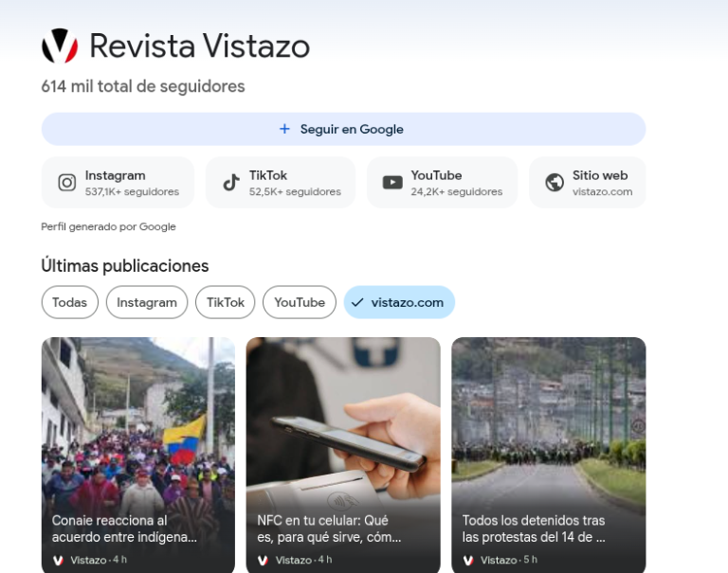
Task: Click the Vistazo logo on the Conaie card
Action: (x=58, y=560)
